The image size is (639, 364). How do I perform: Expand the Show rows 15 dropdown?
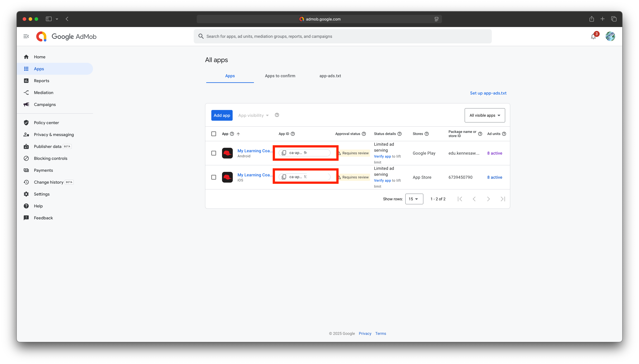[x=414, y=199]
